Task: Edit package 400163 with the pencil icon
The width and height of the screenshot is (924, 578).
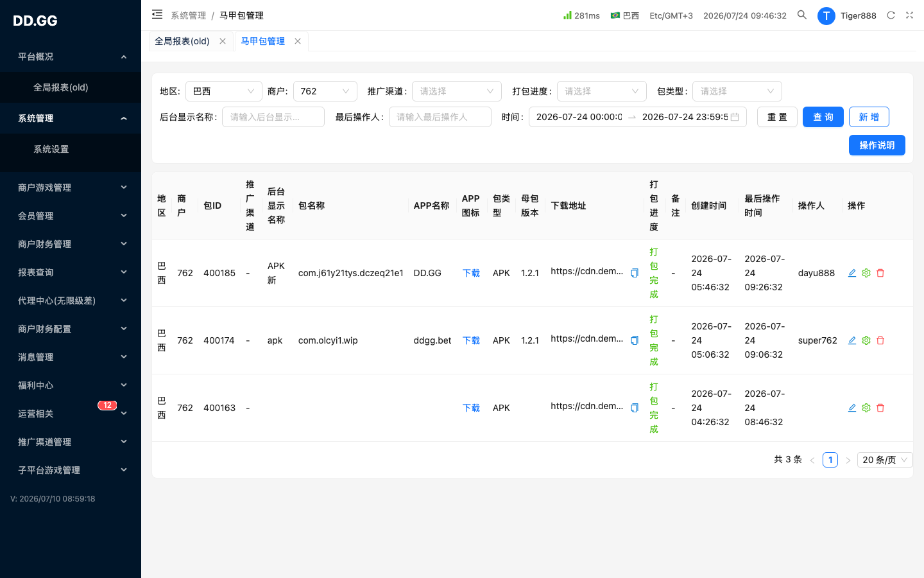Action: [x=852, y=408]
